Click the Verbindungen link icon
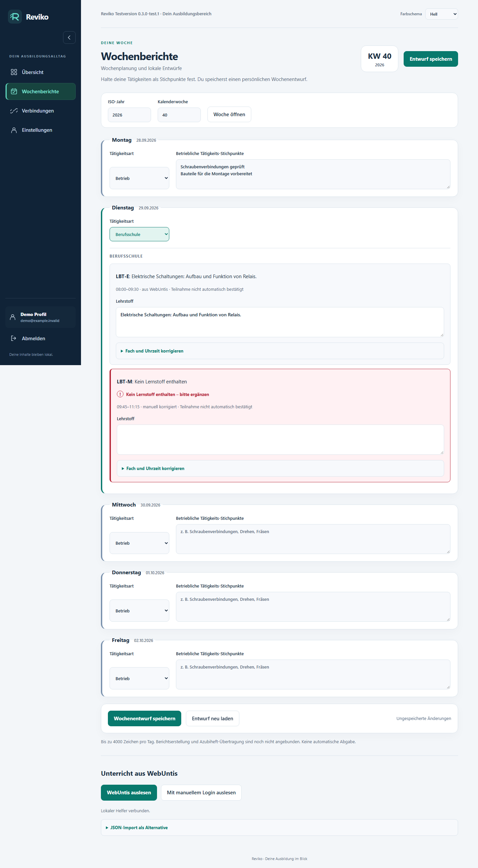 (14, 111)
